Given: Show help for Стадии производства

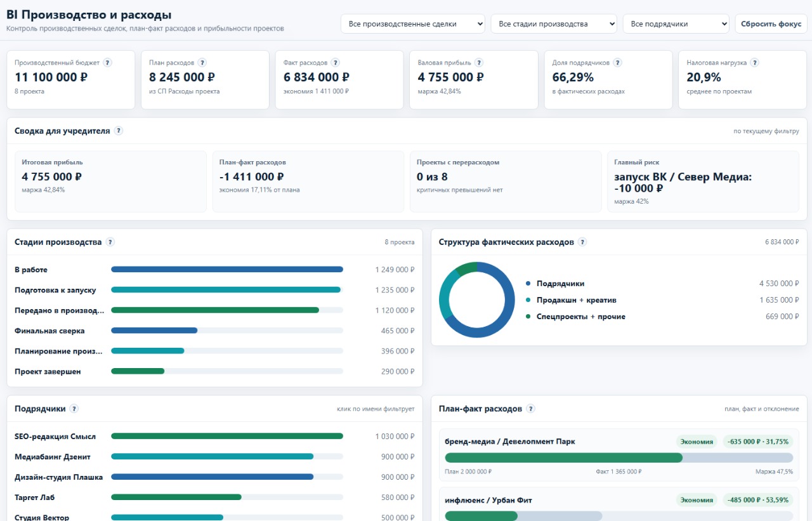Looking at the screenshot, I should pyautogui.click(x=110, y=242).
